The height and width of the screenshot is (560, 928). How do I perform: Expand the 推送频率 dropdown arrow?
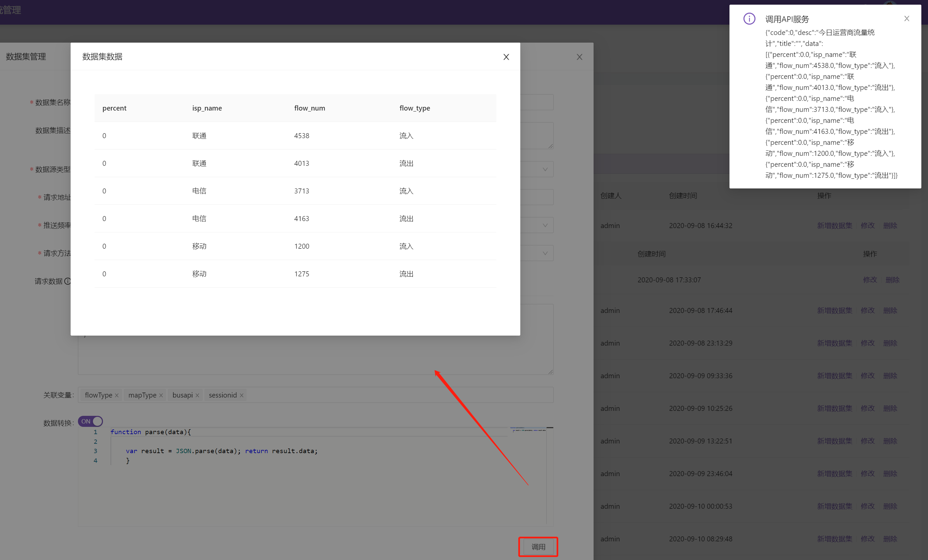545,225
